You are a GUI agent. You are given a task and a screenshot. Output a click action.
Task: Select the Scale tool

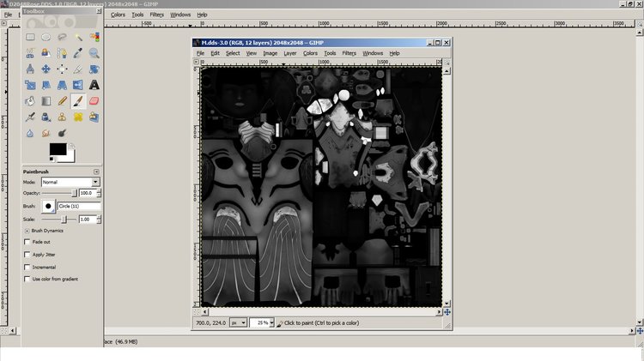[x=30, y=85]
